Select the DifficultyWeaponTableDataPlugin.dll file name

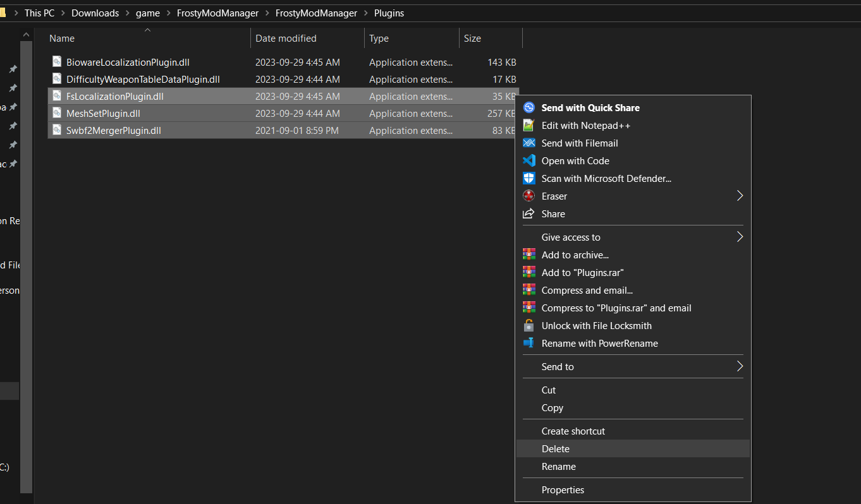143,79
